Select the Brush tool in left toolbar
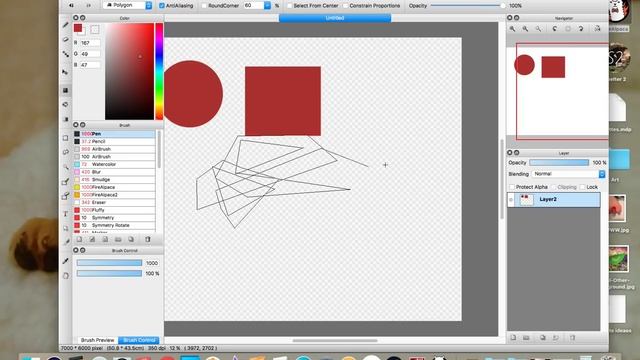 [x=65, y=25]
